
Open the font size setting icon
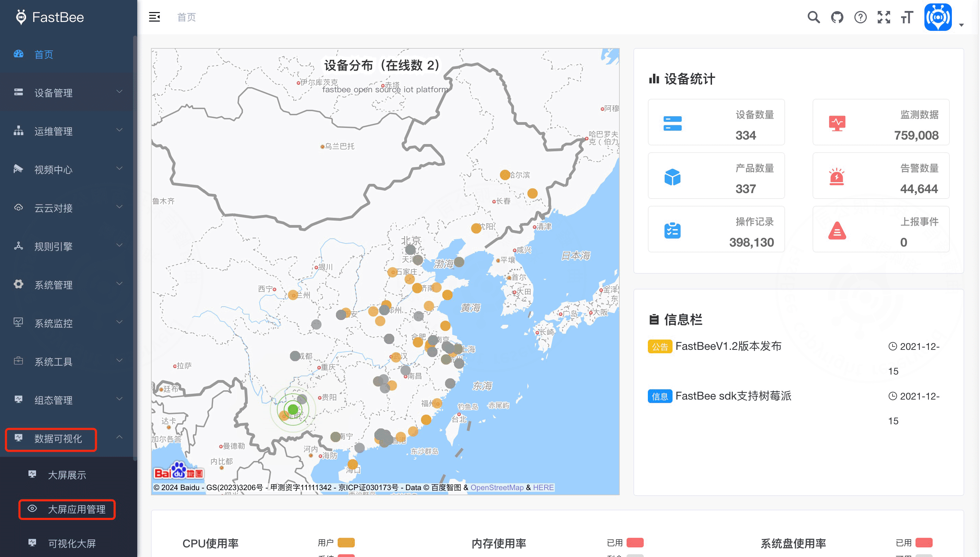tap(907, 17)
